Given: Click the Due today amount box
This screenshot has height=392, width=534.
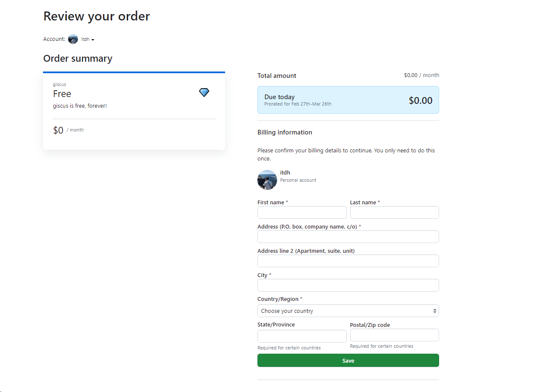Looking at the screenshot, I should click(348, 100).
